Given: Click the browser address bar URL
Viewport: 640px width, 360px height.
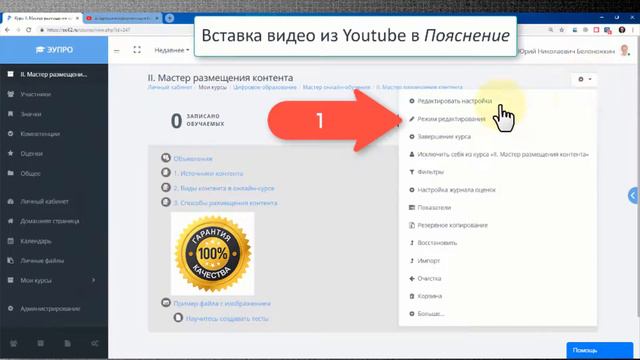Looking at the screenshot, I should pos(88,30).
